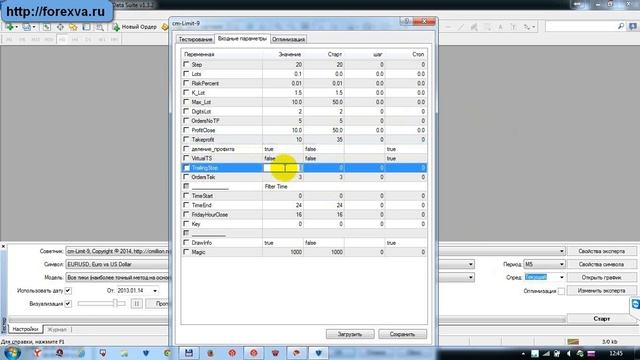Click the visualization speed slider

[x=102, y=304]
